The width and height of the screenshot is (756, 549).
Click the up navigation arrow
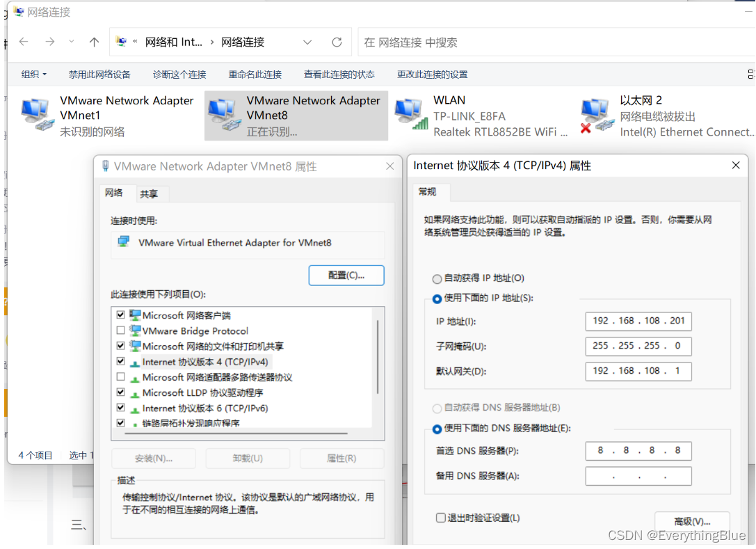(x=94, y=42)
